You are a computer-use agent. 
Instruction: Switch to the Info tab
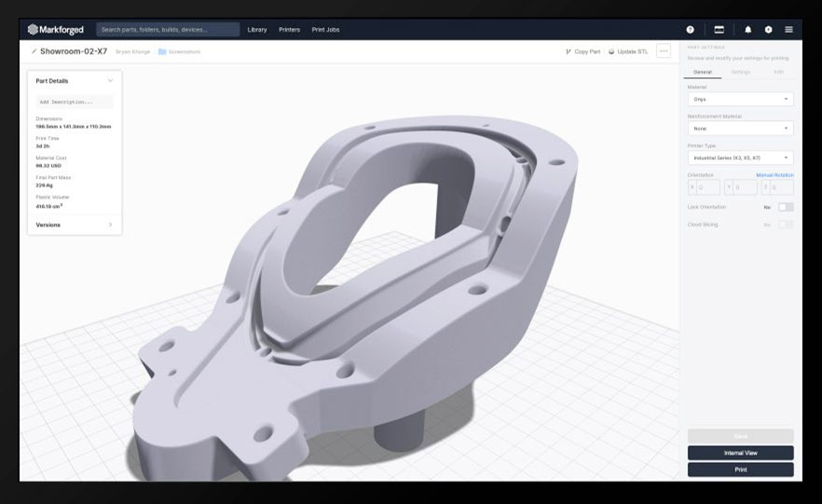778,73
